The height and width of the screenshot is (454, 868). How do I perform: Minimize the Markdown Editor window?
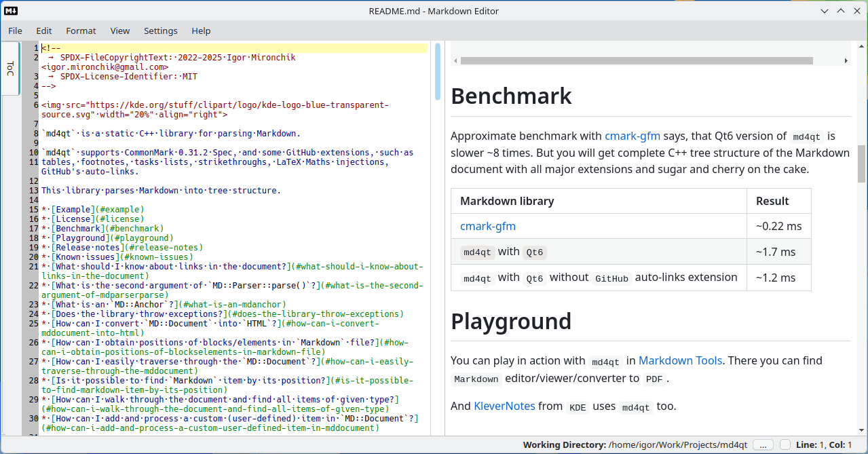tap(824, 11)
